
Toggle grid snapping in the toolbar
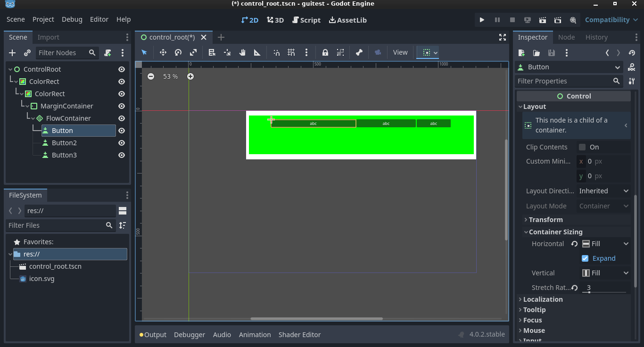291,52
